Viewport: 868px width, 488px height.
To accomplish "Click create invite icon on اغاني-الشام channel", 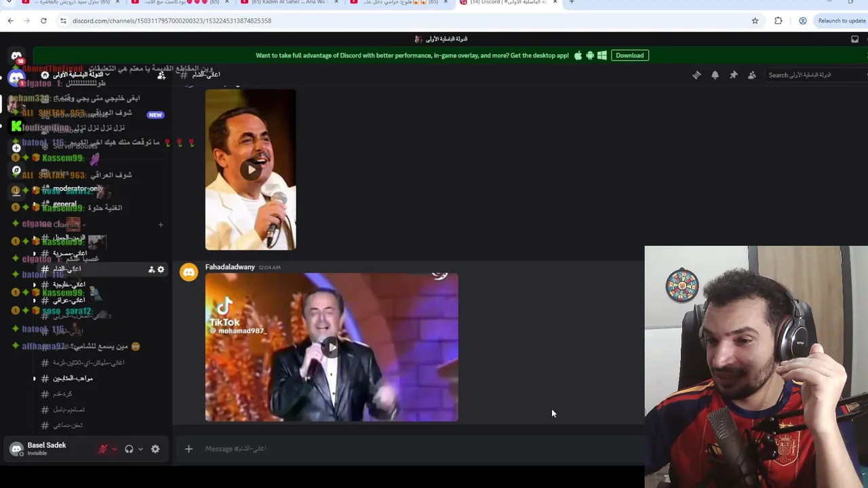I will 151,270.
